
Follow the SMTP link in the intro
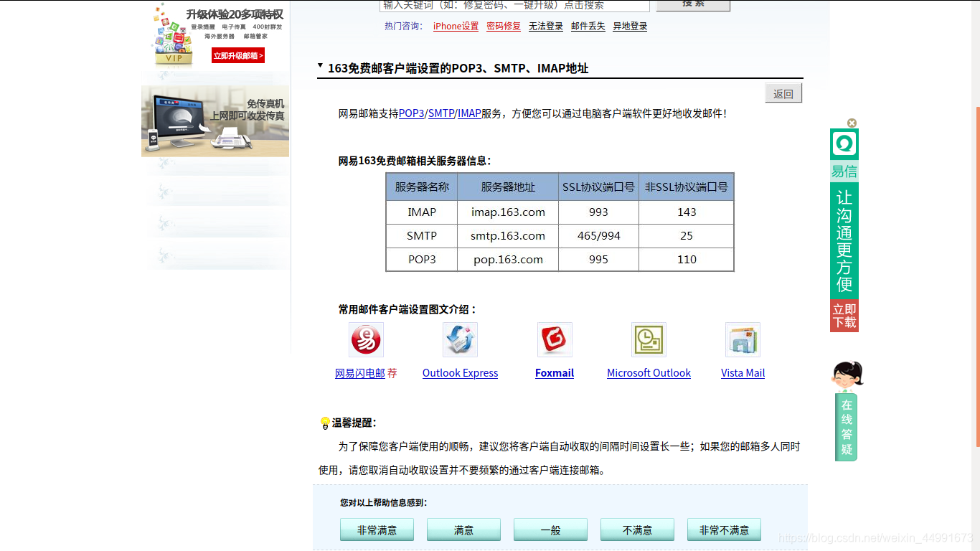(441, 113)
